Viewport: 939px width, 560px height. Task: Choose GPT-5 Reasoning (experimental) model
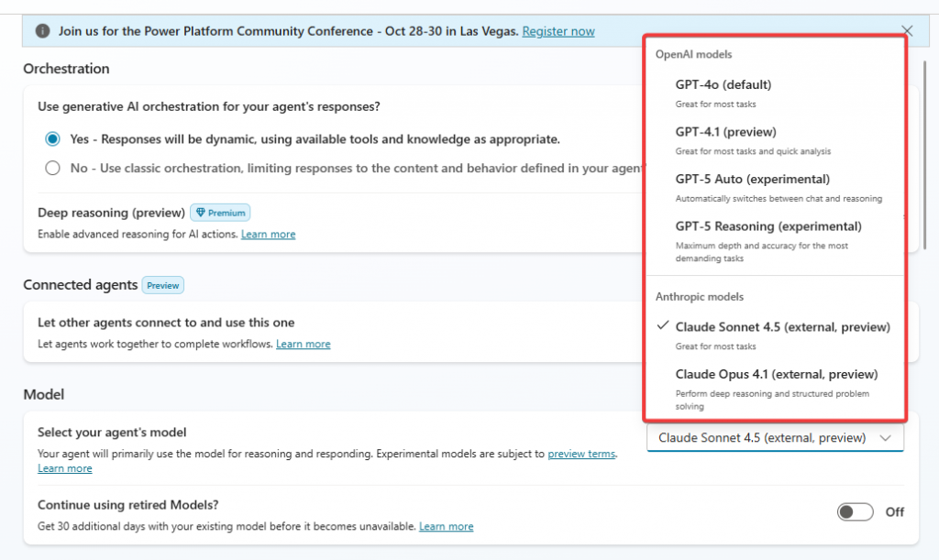click(x=775, y=241)
